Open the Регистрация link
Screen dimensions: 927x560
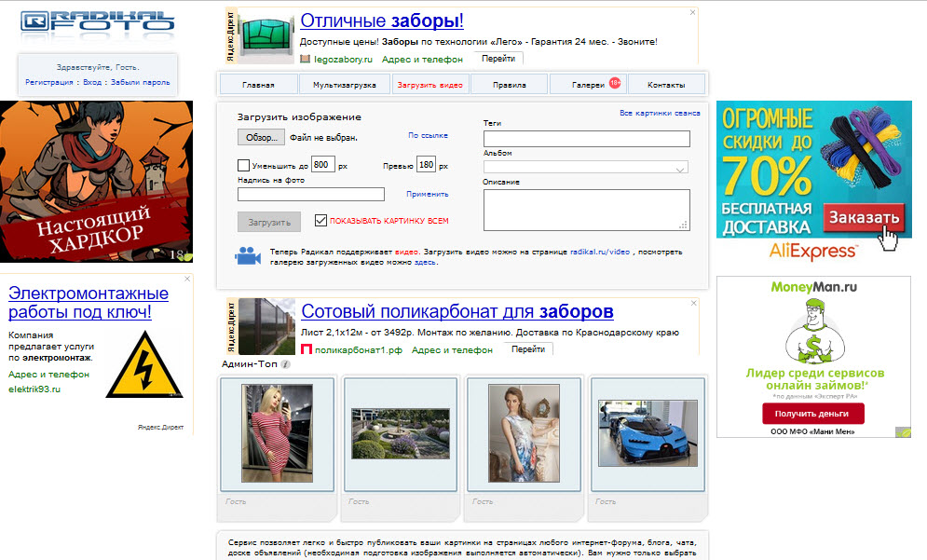pos(50,82)
